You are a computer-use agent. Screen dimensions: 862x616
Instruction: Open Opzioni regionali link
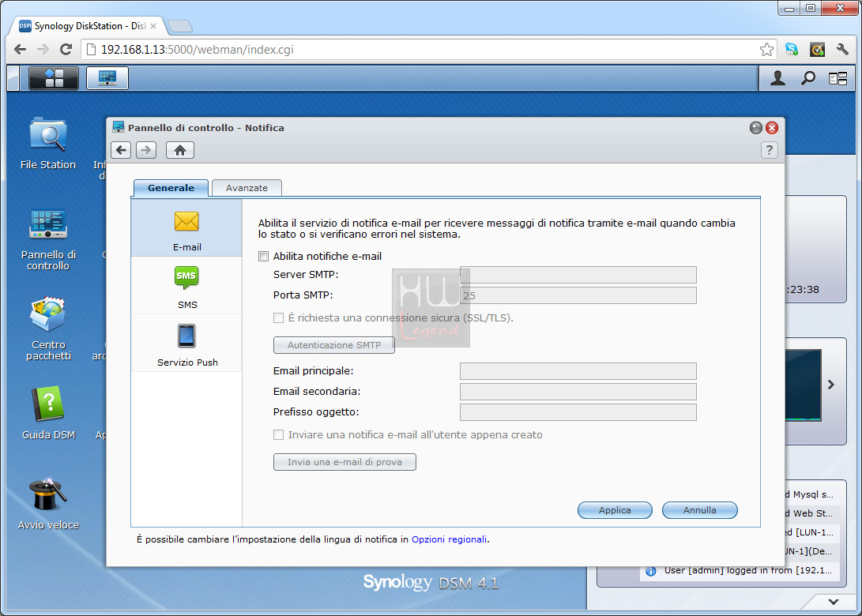tap(449, 539)
